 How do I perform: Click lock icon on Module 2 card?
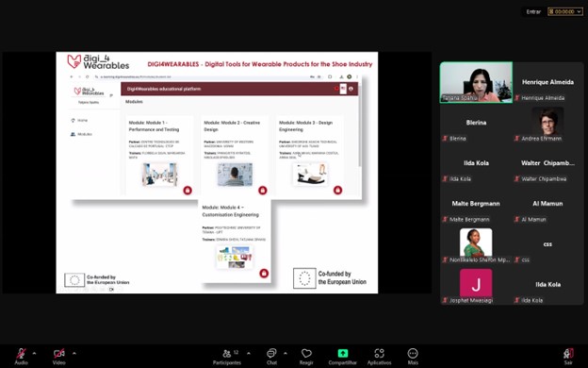click(x=263, y=191)
